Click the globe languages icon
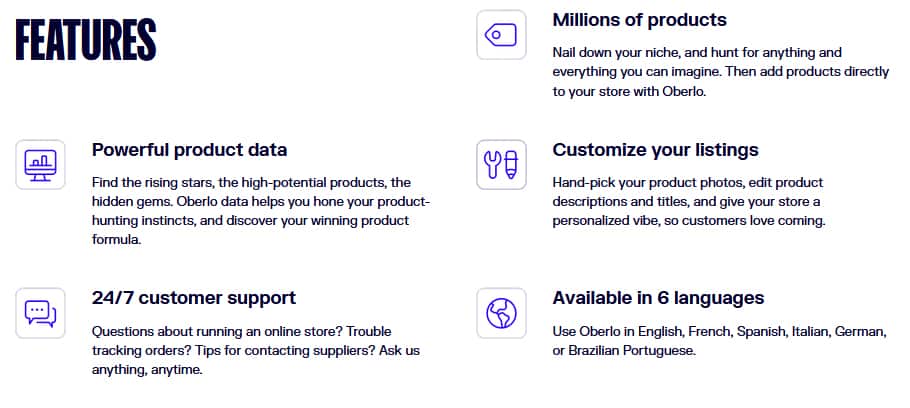 pos(501,313)
